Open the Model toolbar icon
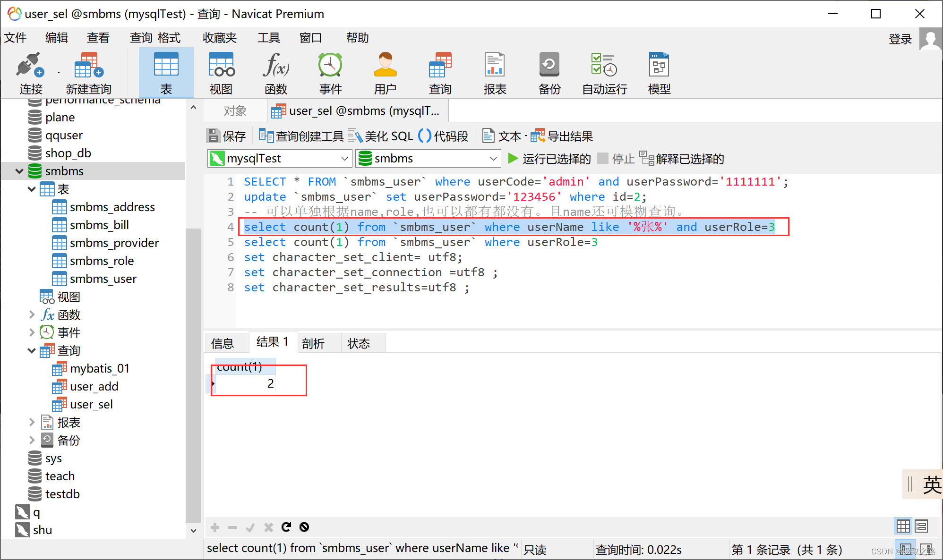 [659, 73]
